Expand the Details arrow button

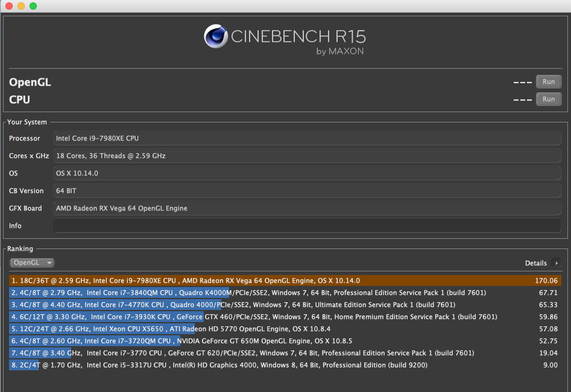(556, 263)
